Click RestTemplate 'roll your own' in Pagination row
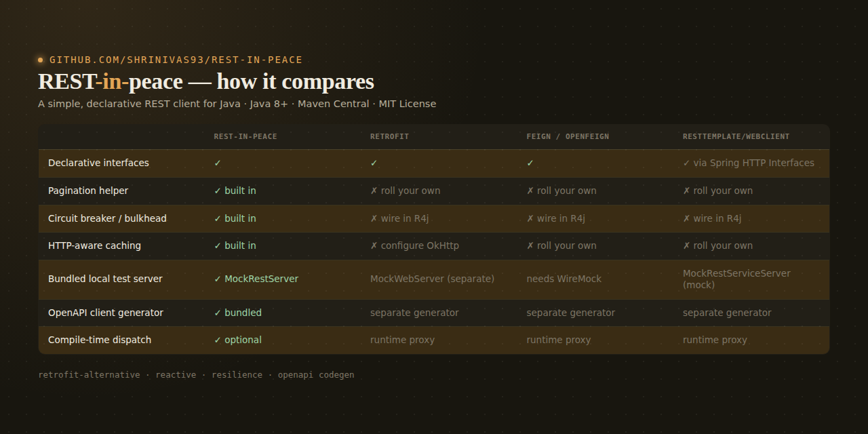Screen dimensions: 868x434 pos(718,191)
